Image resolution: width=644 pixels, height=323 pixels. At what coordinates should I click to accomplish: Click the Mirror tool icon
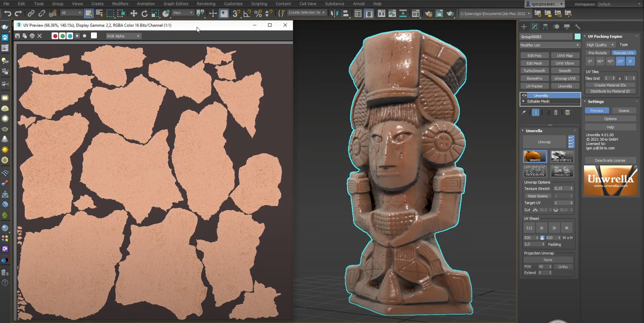coord(334,13)
